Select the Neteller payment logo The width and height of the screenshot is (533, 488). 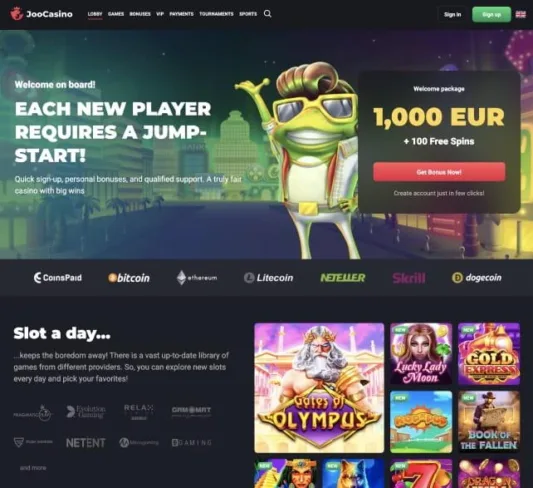(x=343, y=278)
